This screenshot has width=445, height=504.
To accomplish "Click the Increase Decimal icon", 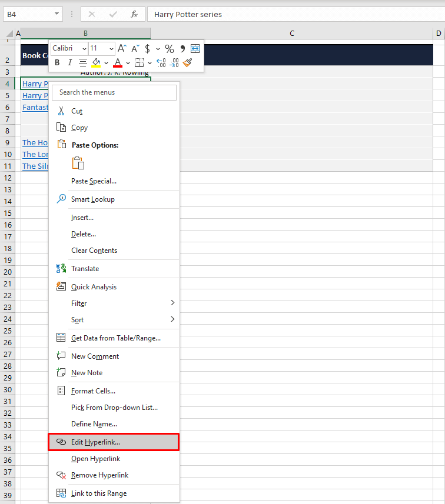I will tap(161, 62).
